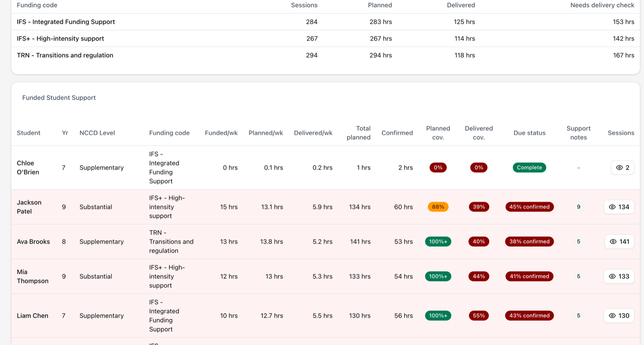
Task: Click Liam Chen's support notes count badge
Action: coord(578,316)
